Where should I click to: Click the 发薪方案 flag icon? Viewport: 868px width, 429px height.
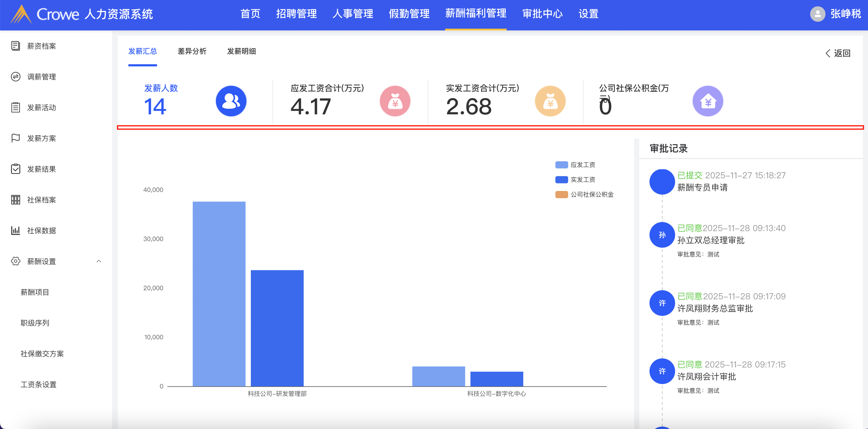coord(15,138)
